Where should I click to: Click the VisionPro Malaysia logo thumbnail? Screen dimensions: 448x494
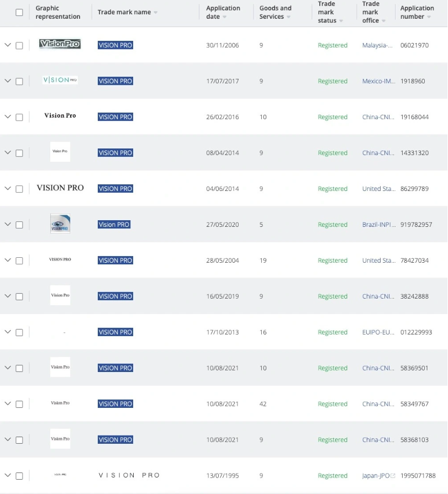coord(60,44)
